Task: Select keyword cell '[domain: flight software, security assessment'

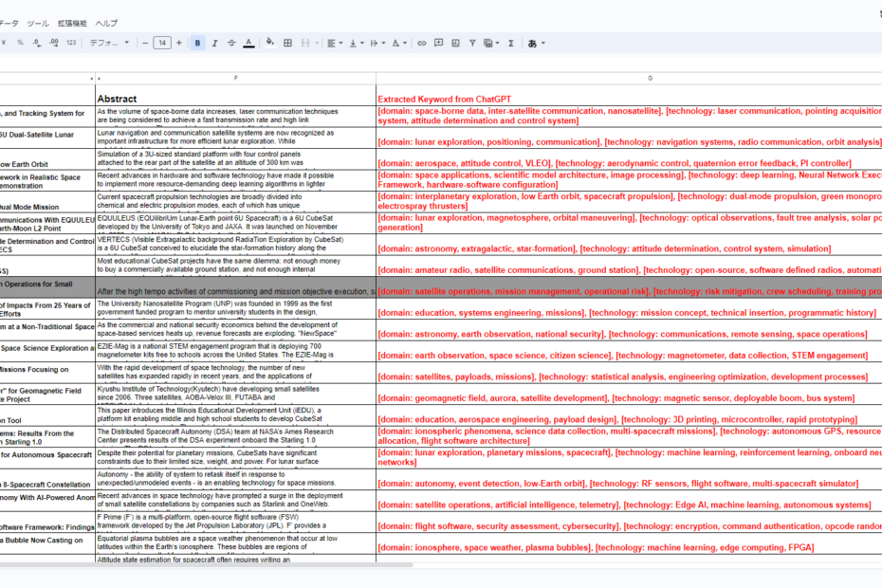Action: coord(629,523)
